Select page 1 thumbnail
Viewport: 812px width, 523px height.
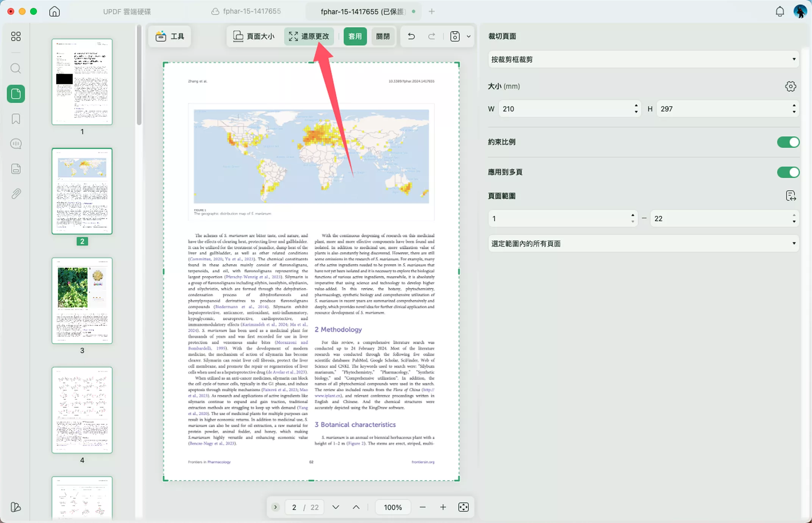[82, 82]
